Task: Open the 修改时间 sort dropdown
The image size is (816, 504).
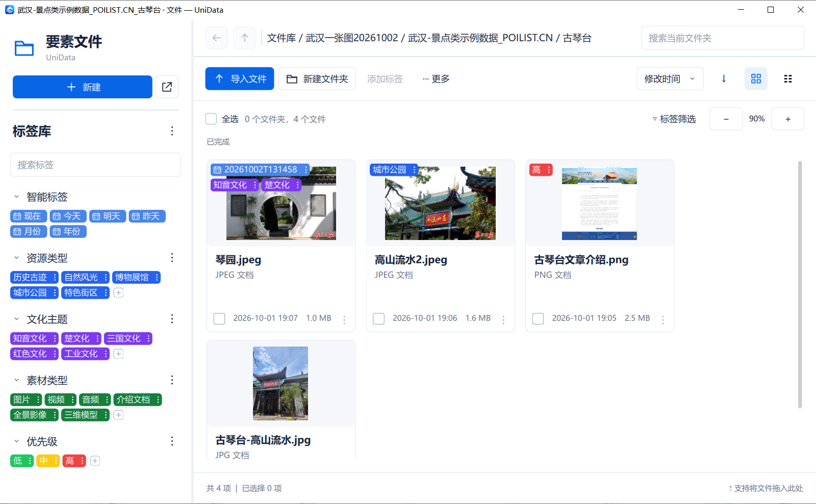Action: click(x=670, y=78)
